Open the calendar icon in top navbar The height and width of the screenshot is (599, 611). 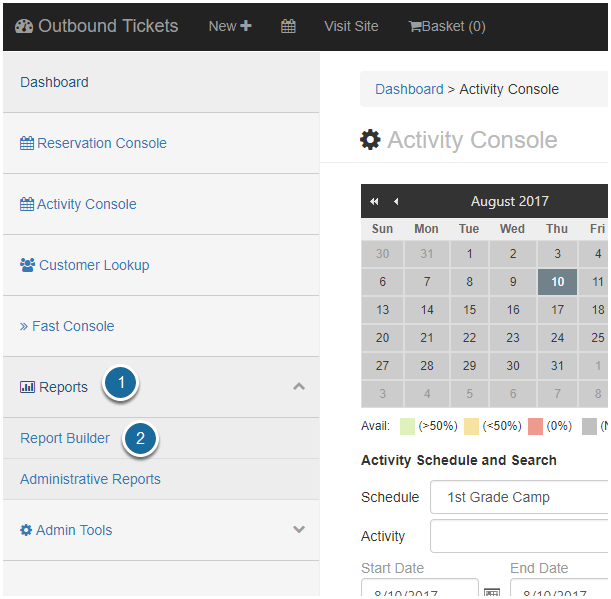(288, 27)
